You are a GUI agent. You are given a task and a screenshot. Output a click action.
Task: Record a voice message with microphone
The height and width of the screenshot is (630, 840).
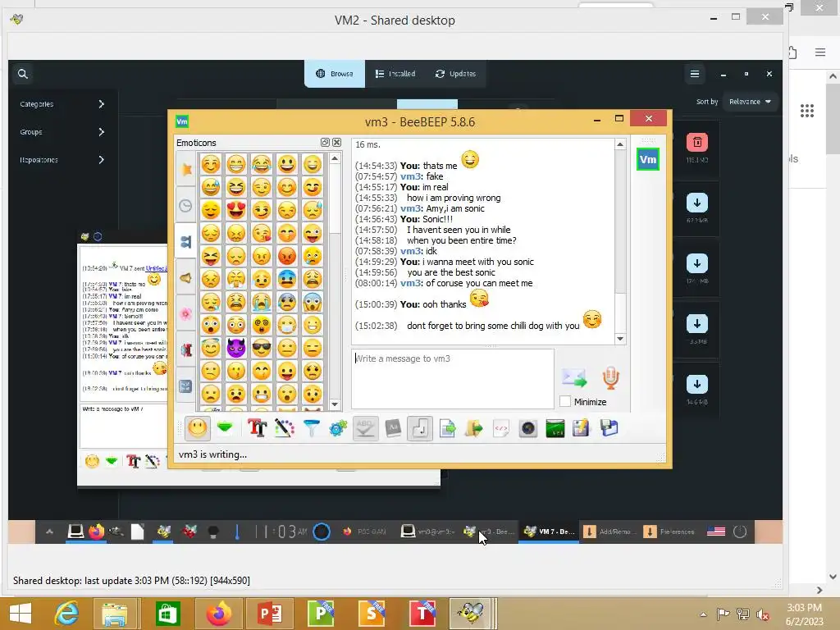pos(610,377)
